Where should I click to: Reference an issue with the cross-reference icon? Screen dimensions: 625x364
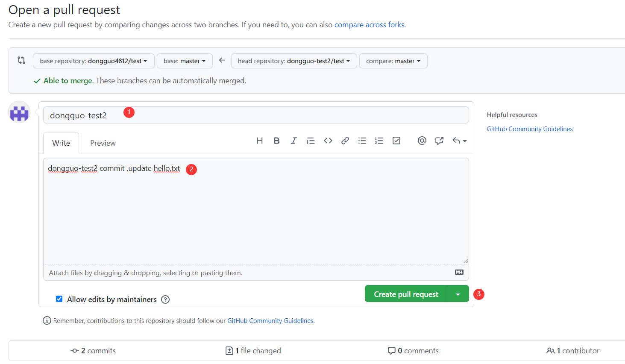(x=439, y=141)
